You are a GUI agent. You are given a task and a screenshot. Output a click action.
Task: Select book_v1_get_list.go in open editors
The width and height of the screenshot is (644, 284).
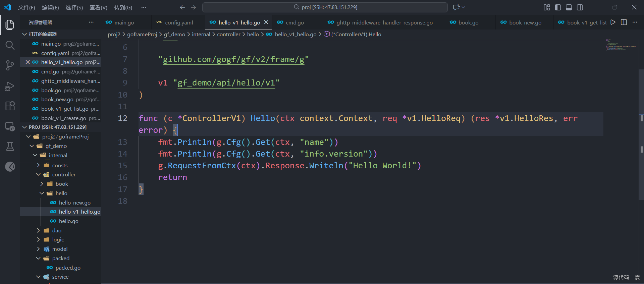click(61, 109)
